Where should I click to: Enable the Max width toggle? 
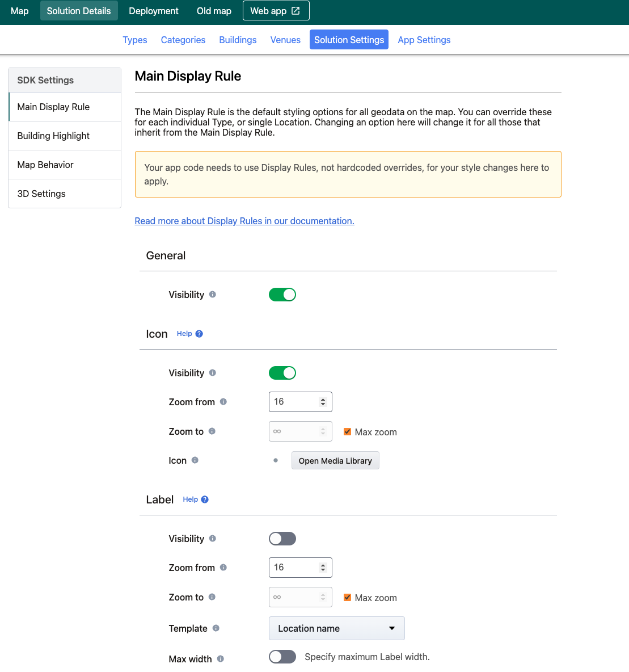pos(282,657)
